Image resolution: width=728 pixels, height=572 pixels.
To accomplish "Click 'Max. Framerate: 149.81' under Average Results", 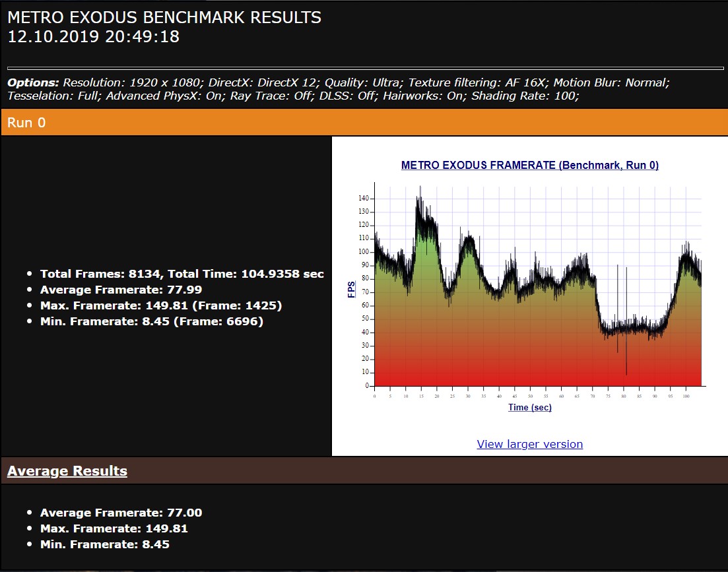I will (114, 528).
